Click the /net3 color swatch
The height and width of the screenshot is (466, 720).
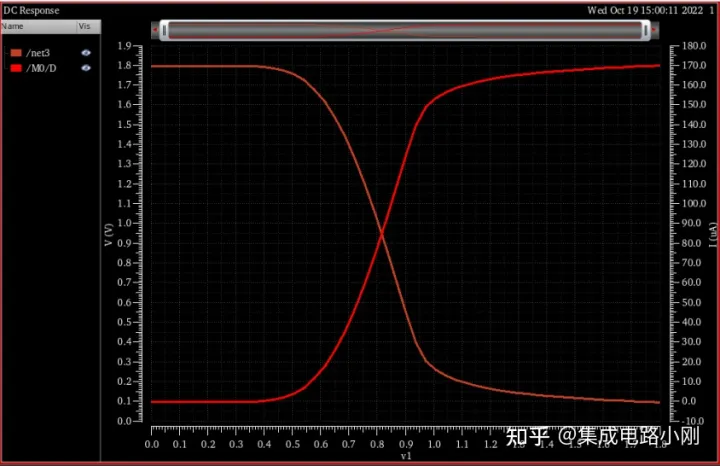coord(16,53)
